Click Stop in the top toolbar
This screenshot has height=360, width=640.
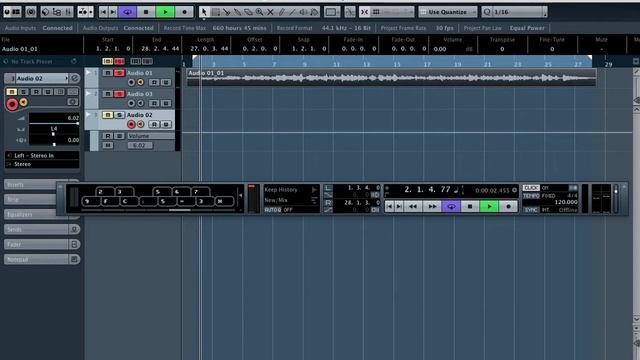click(146, 12)
